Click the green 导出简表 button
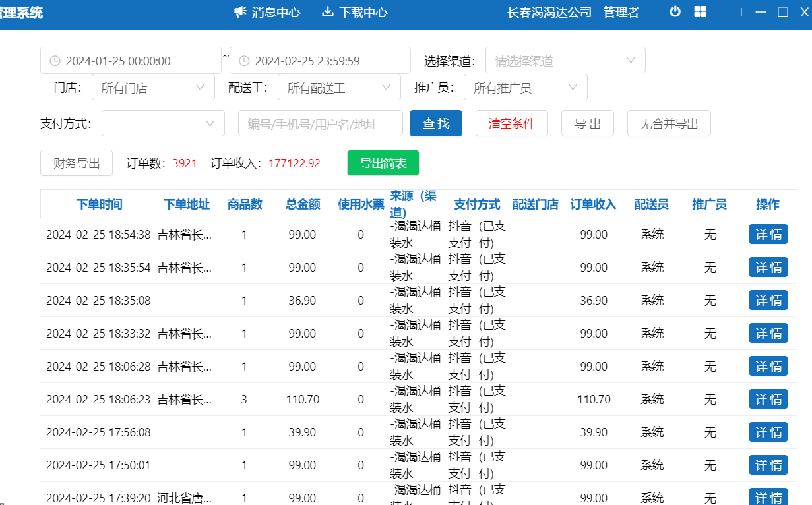Viewport: 812px width, 505px height. click(x=383, y=163)
